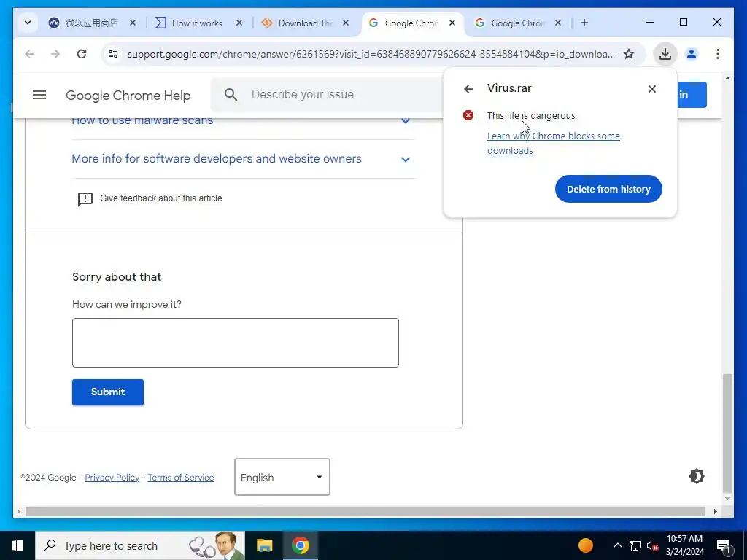This screenshot has height=560, width=747.
Task: Open the network status tray icon
Action: 635,545
